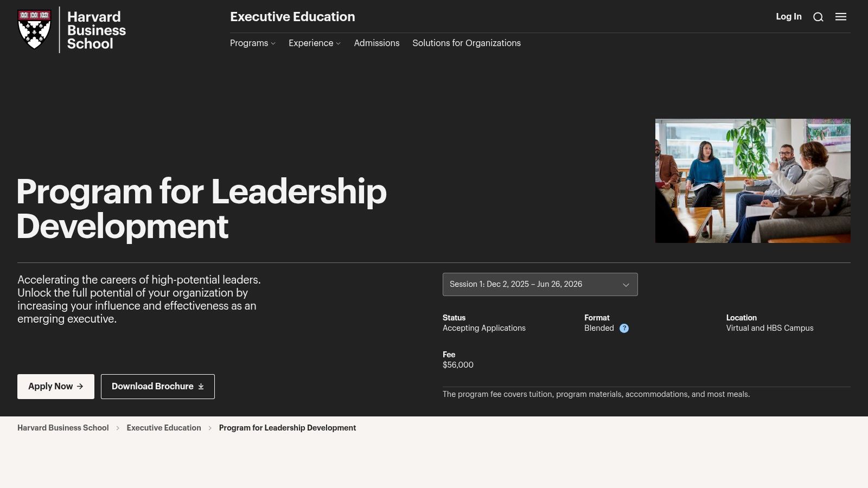Image resolution: width=868 pixels, height=488 pixels.
Task: Click the Harvard Business School shield logo
Action: coord(34,29)
